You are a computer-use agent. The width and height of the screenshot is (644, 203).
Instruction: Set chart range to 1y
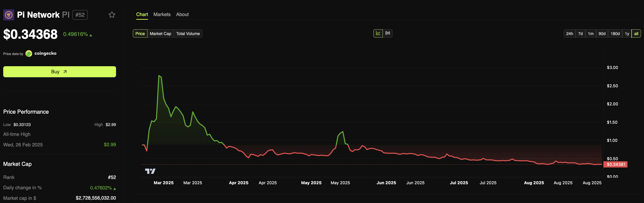click(627, 33)
